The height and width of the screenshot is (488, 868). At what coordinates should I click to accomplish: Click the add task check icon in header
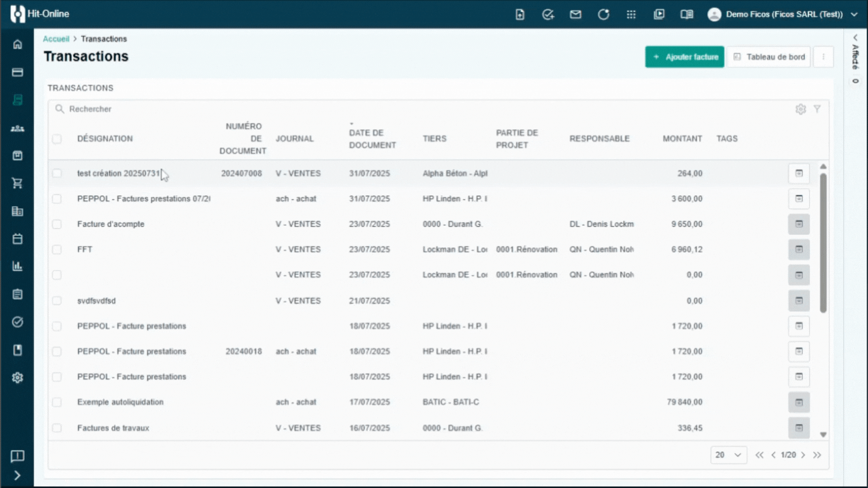pyautogui.click(x=548, y=14)
